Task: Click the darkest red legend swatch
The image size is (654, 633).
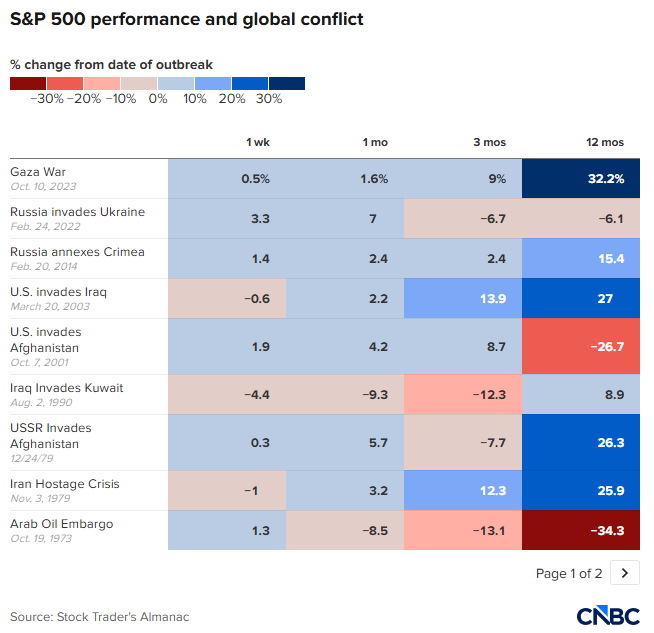Action: point(28,84)
